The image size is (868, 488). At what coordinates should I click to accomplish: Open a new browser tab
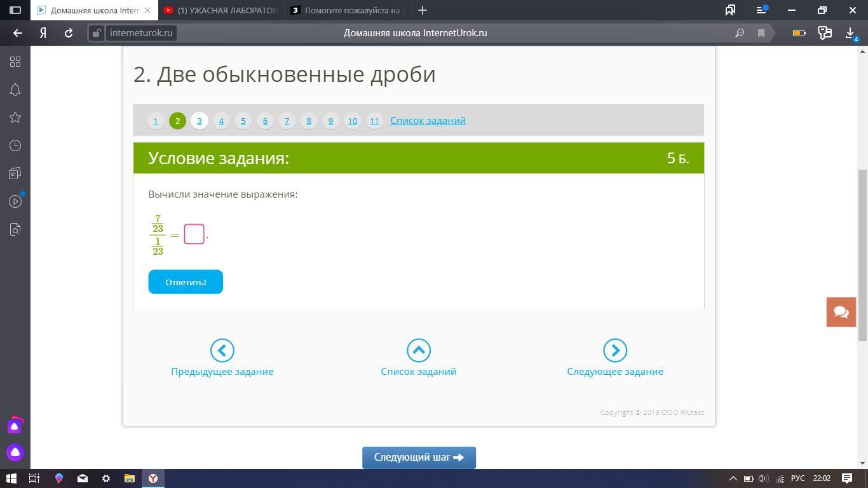click(423, 10)
